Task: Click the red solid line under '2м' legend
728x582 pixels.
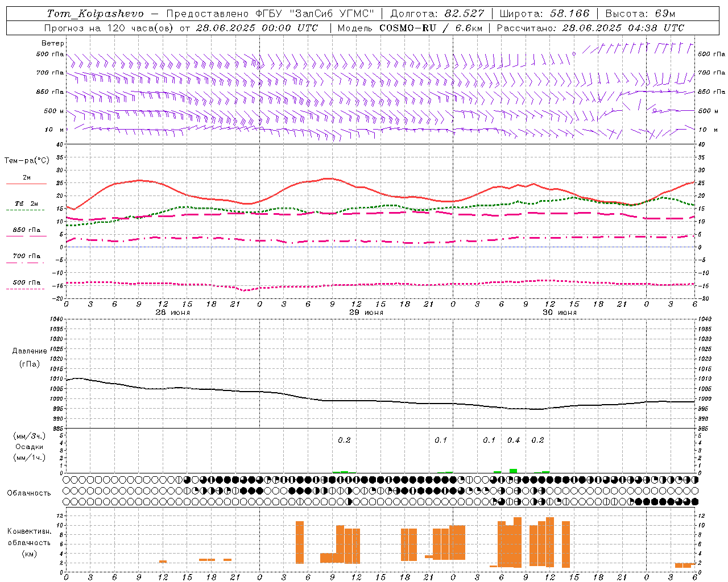Action: (x=26, y=184)
